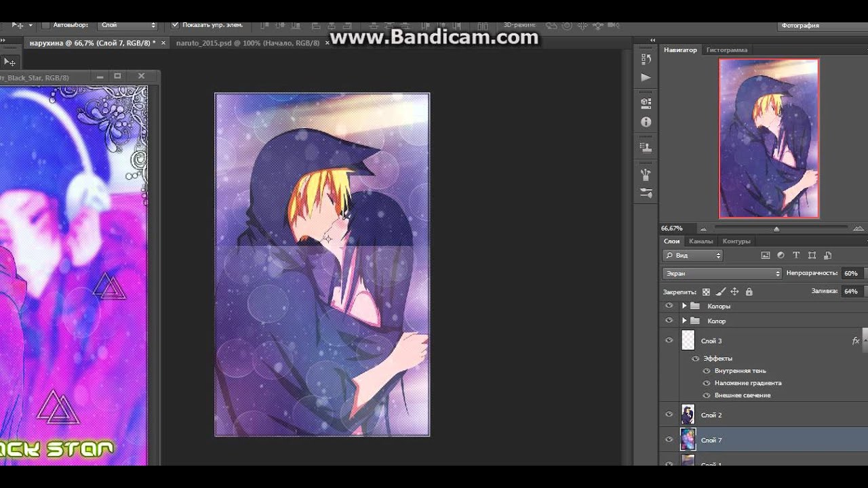Screen dimensions: 868x488
Task: Open Автовыбор Слой dropdown
Action: point(128,25)
